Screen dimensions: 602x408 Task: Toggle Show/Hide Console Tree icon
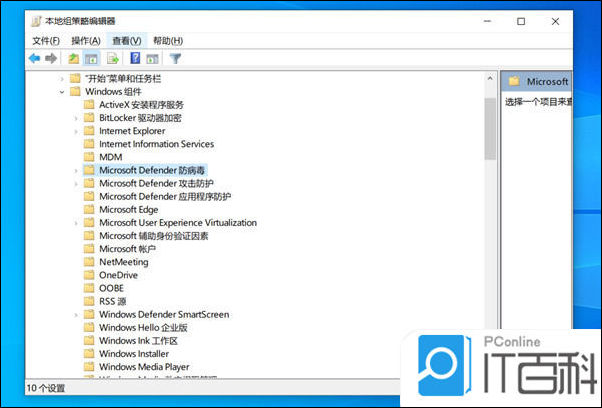[x=91, y=59]
